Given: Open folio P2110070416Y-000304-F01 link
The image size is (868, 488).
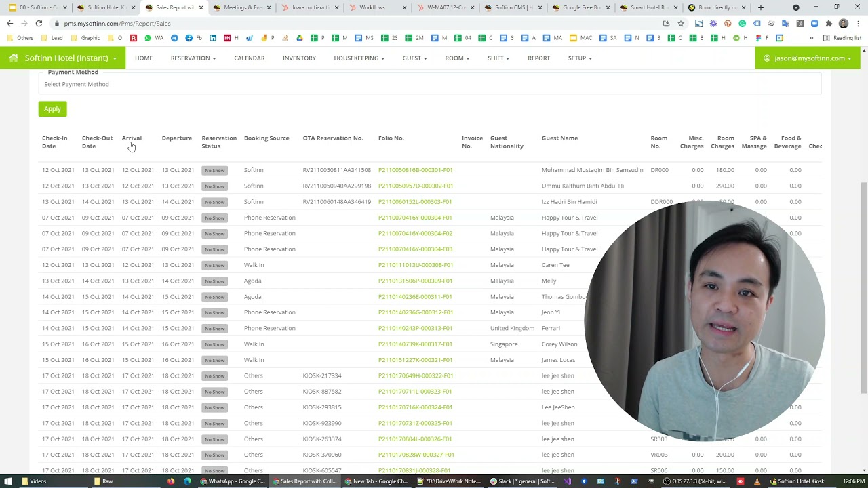Looking at the screenshot, I should tap(415, 218).
